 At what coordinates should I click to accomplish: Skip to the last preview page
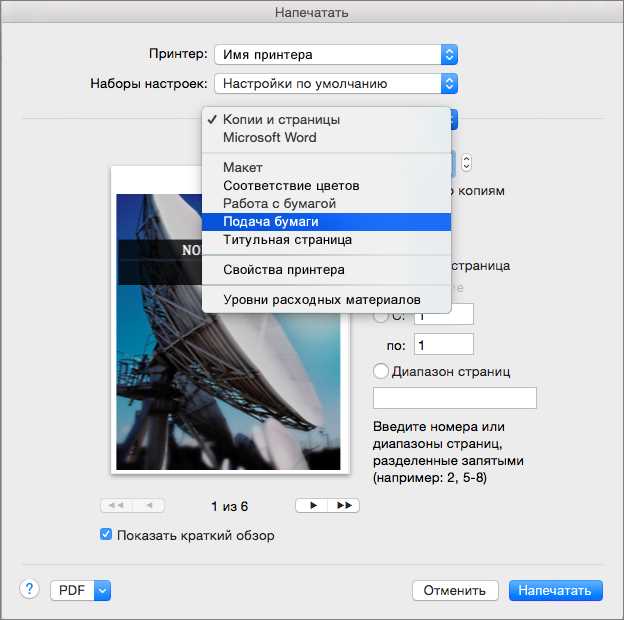[x=344, y=506]
